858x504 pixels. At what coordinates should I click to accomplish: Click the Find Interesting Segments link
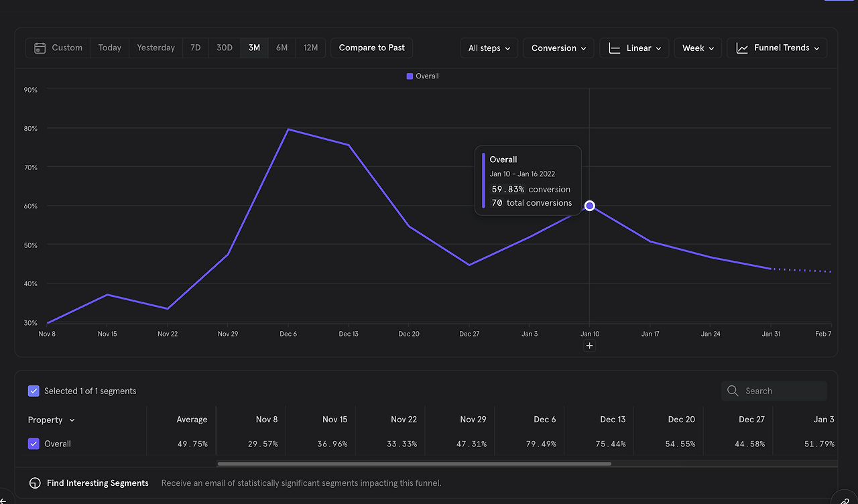[98, 483]
